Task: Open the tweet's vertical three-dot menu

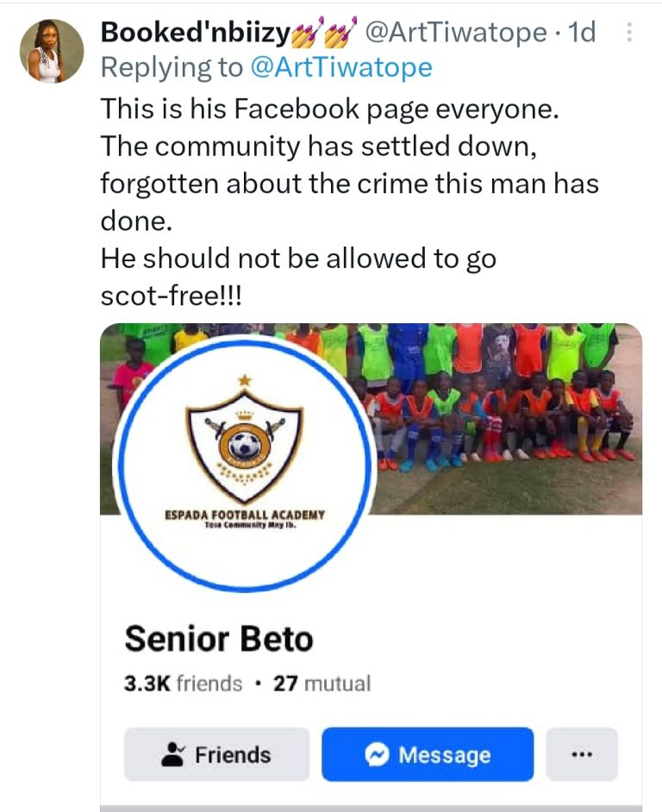Action: 628,33
